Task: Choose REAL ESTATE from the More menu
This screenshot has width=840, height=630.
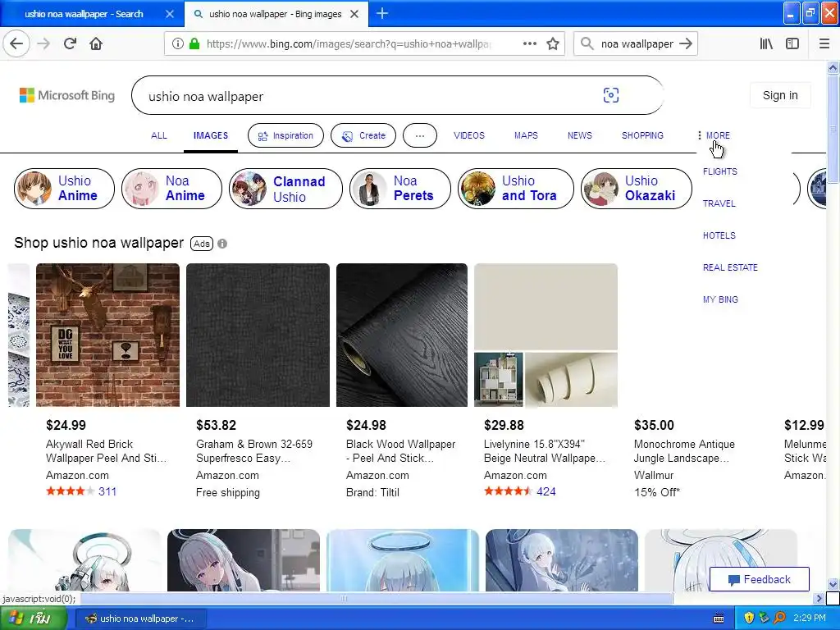Action: click(x=730, y=267)
